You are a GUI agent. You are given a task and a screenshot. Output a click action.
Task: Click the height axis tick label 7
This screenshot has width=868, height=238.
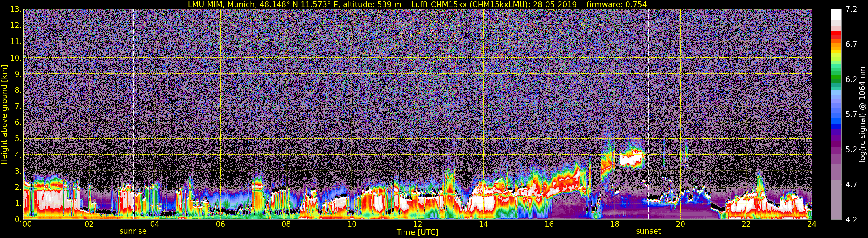[x=18, y=107]
